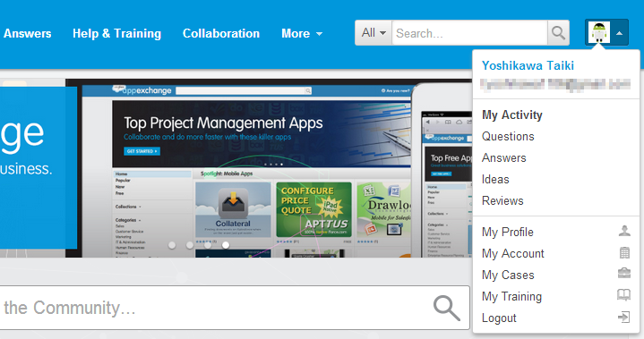Click the Top Project Management Apps banner
Viewport: 644px width, 339px height.
point(262,133)
